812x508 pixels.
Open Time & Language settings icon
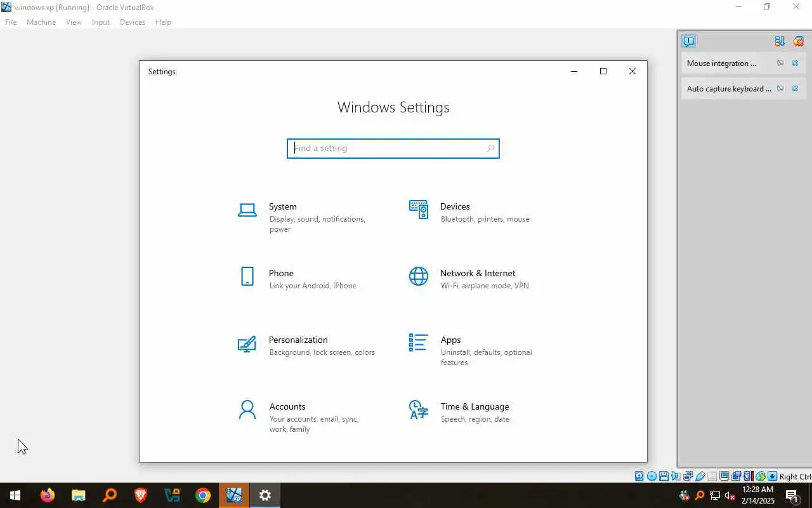click(419, 410)
